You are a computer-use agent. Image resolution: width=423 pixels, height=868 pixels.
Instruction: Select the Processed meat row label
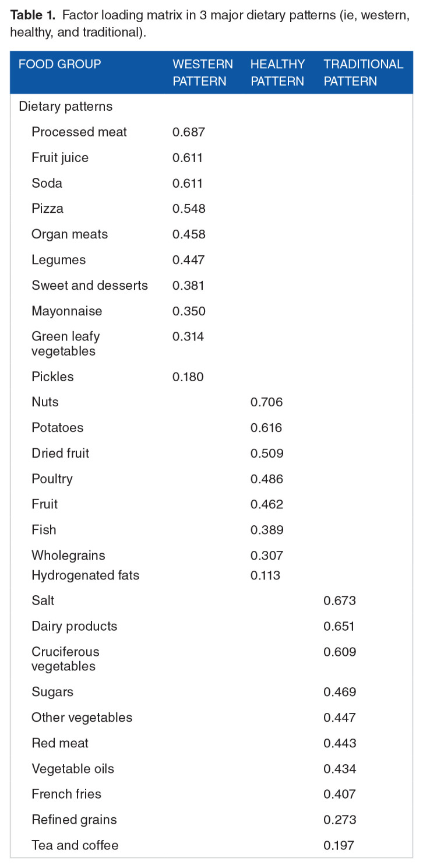pyautogui.click(x=79, y=132)
